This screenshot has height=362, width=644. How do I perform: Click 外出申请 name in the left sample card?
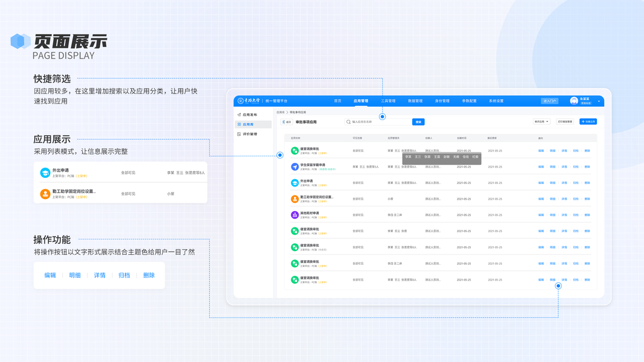60,170
